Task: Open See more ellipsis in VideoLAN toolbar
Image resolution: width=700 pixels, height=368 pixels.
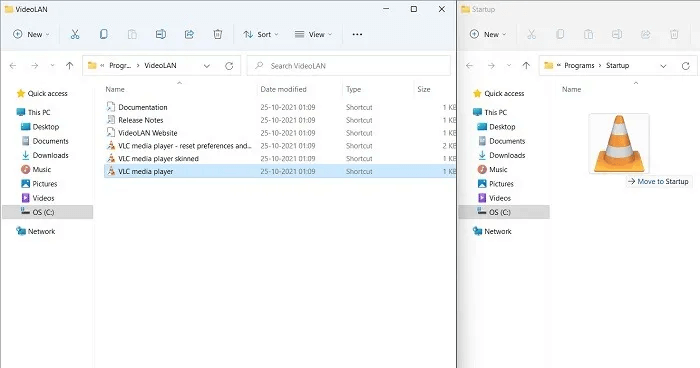Action: click(357, 34)
